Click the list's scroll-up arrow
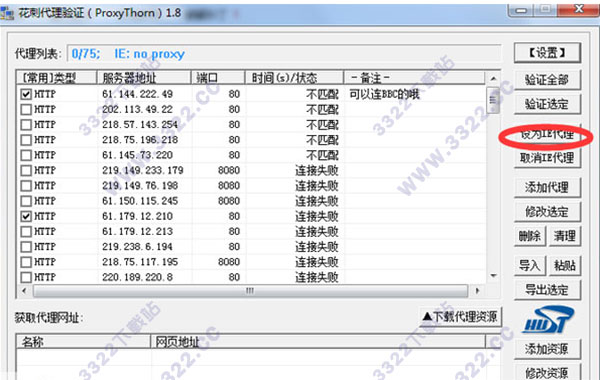Viewport: 600px width, 380px height. [493, 78]
